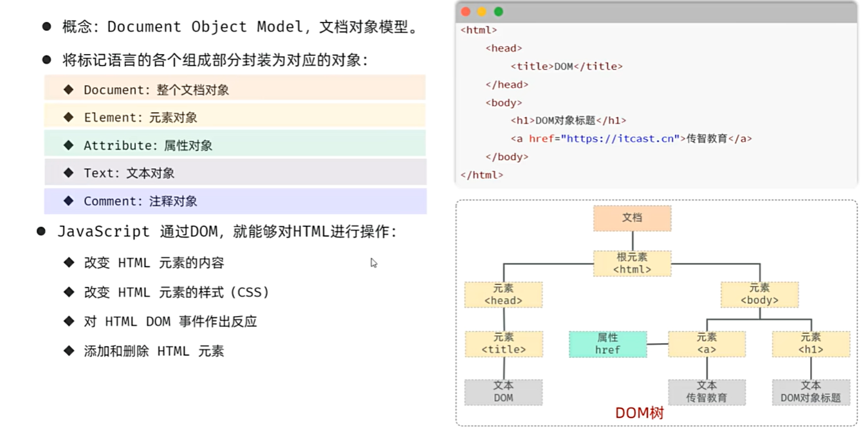This screenshot has width=868, height=428.
Task: Click the opening <head> tag in code
Action: point(504,48)
